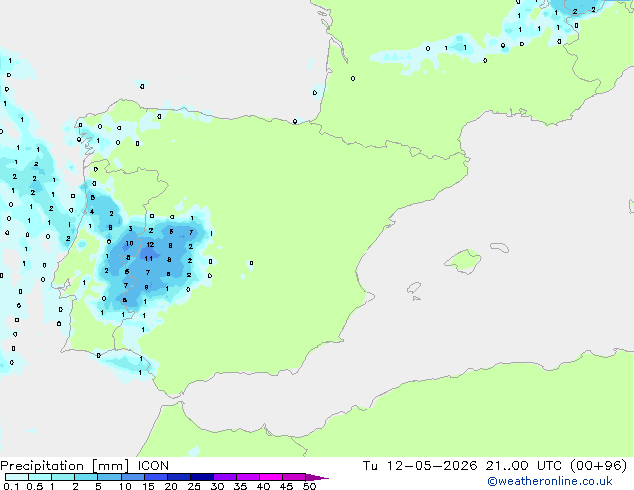Image resolution: width=634 pixels, height=490 pixels.
Task: Click the 40–45 mm magenta legend swatch
Action: point(271,477)
